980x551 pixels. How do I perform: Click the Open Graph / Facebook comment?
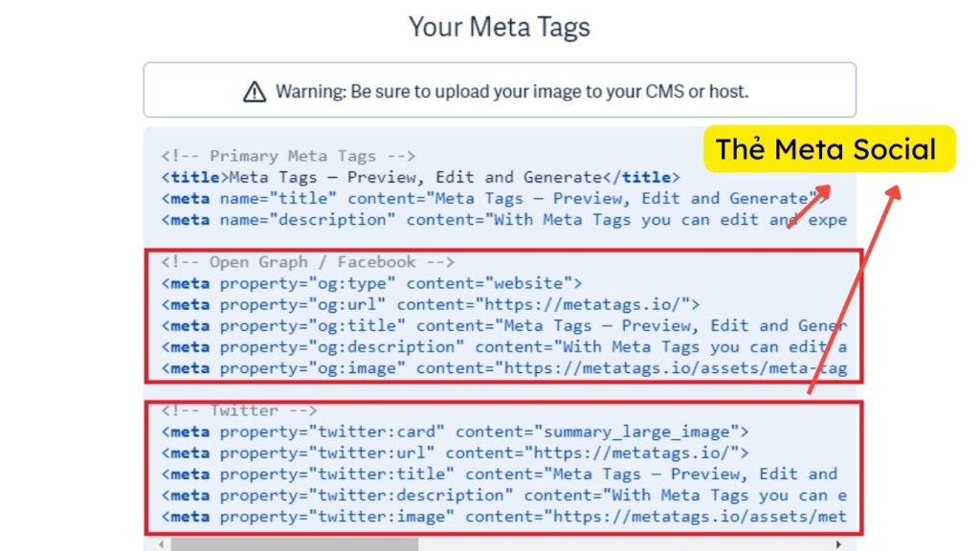coord(307,261)
